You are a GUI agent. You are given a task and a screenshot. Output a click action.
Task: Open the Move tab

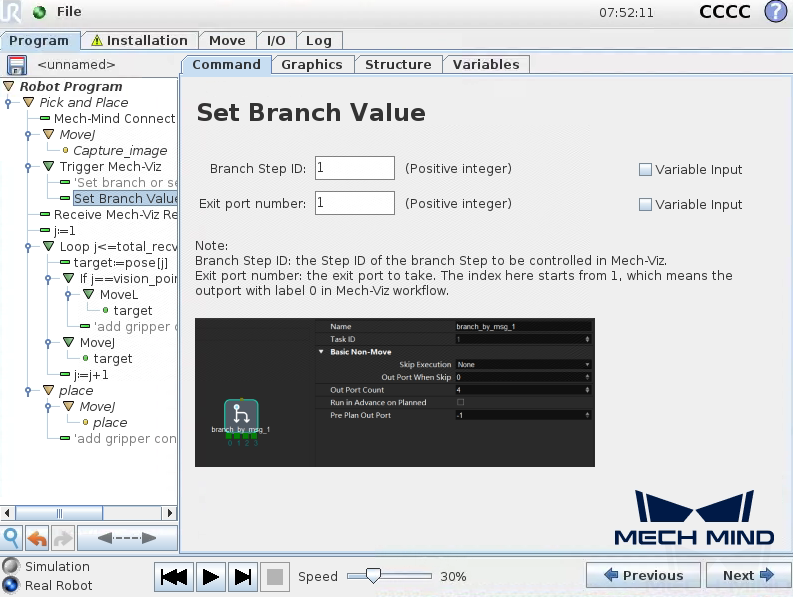(227, 40)
